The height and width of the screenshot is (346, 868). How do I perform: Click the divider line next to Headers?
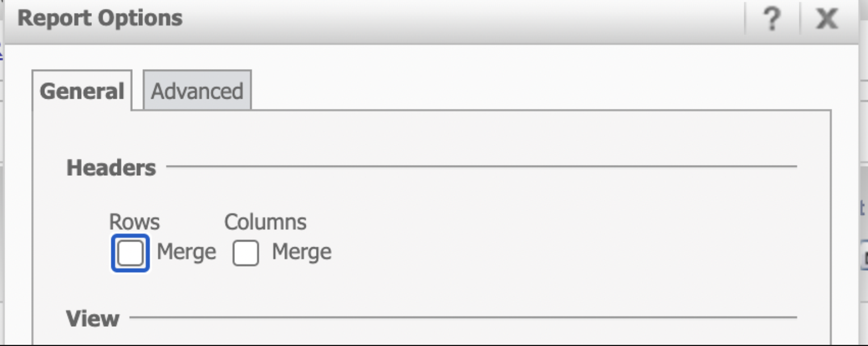(482, 167)
